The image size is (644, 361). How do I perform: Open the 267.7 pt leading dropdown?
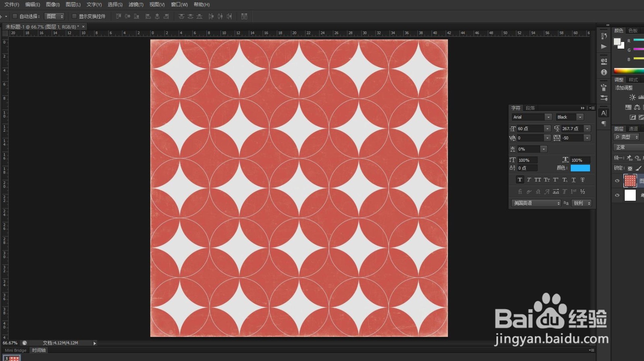[x=587, y=128]
